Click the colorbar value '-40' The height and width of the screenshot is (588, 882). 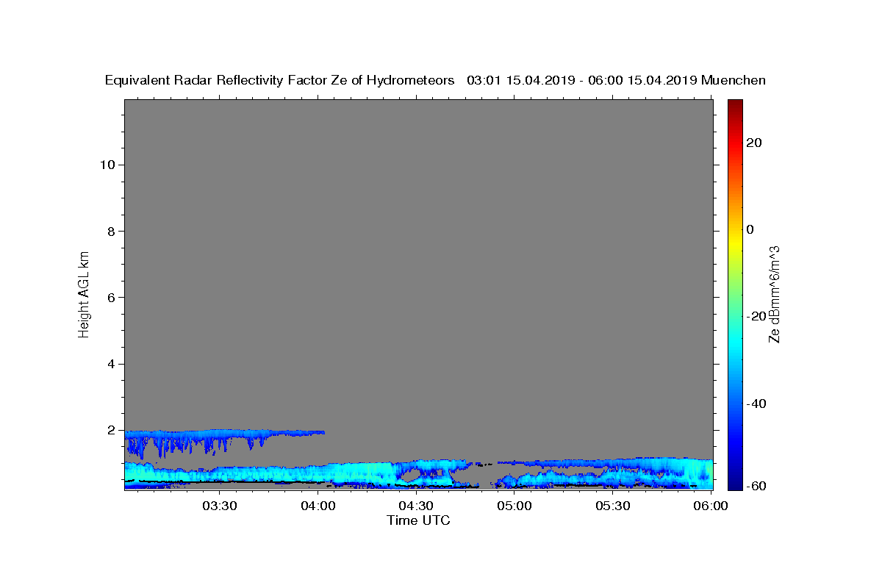point(756,404)
